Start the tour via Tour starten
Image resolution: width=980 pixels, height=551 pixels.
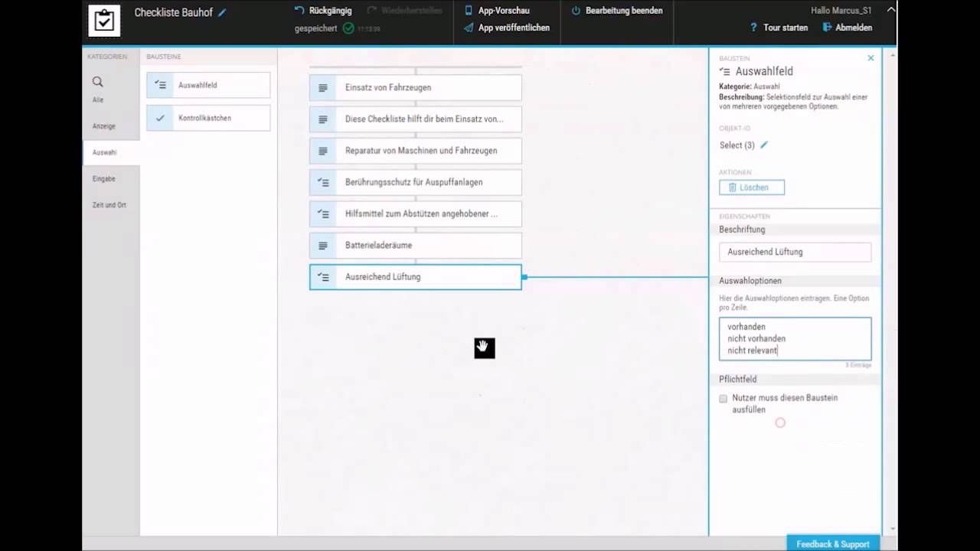click(779, 28)
